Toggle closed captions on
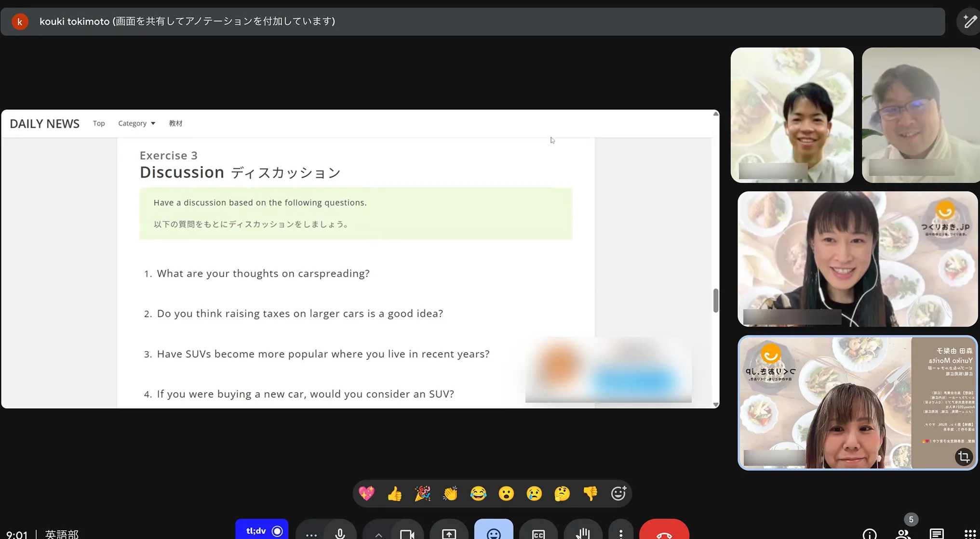This screenshot has width=980, height=539. pyautogui.click(x=538, y=534)
